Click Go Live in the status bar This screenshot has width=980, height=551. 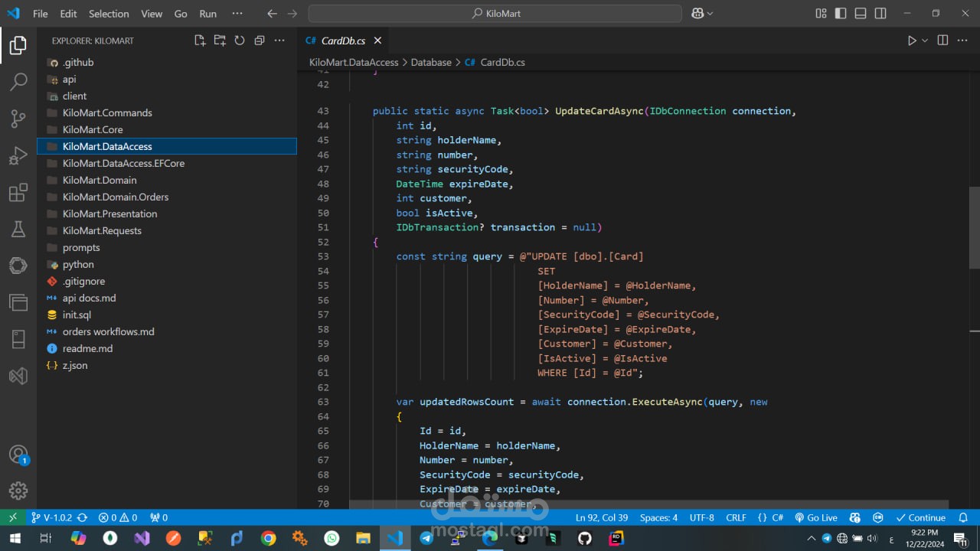pyautogui.click(x=816, y=517)
